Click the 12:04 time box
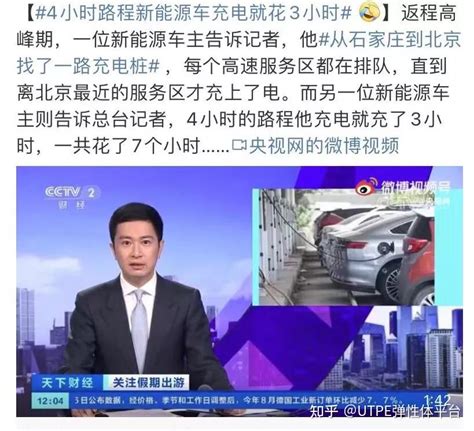Screen dimensions: 474x431 coord(50,400)
